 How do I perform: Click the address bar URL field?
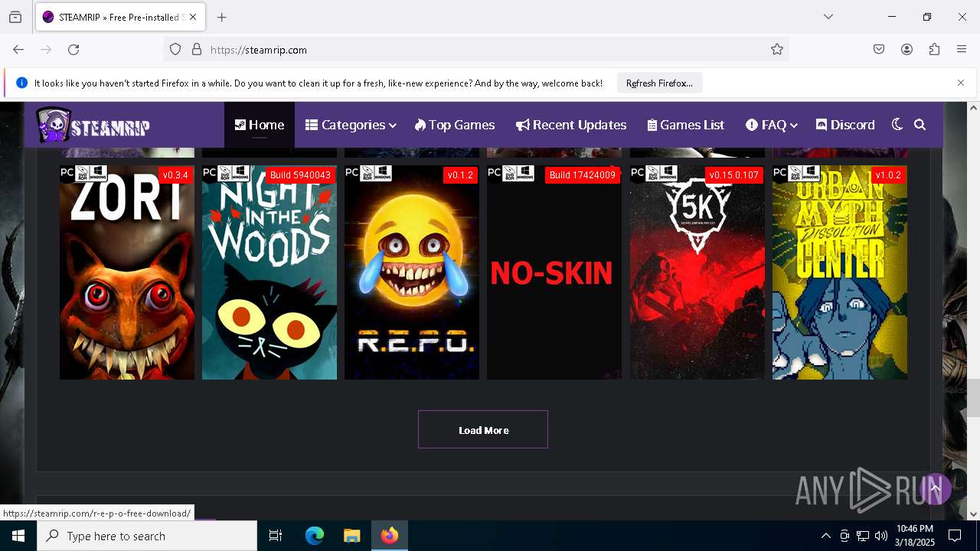[475, 50]
